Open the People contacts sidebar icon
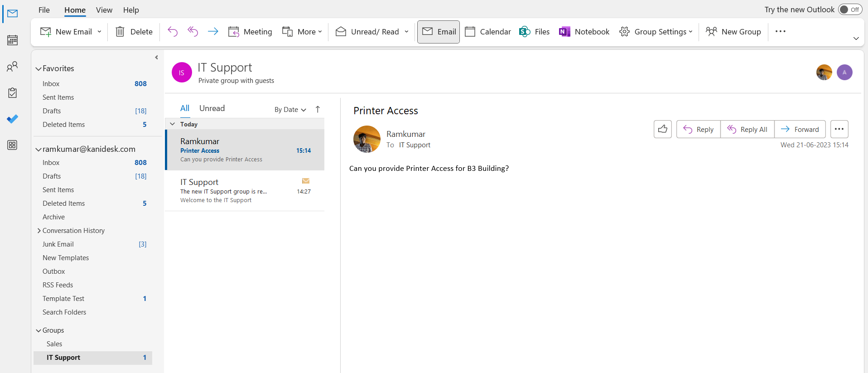868x373 pixels. point(13,67)
